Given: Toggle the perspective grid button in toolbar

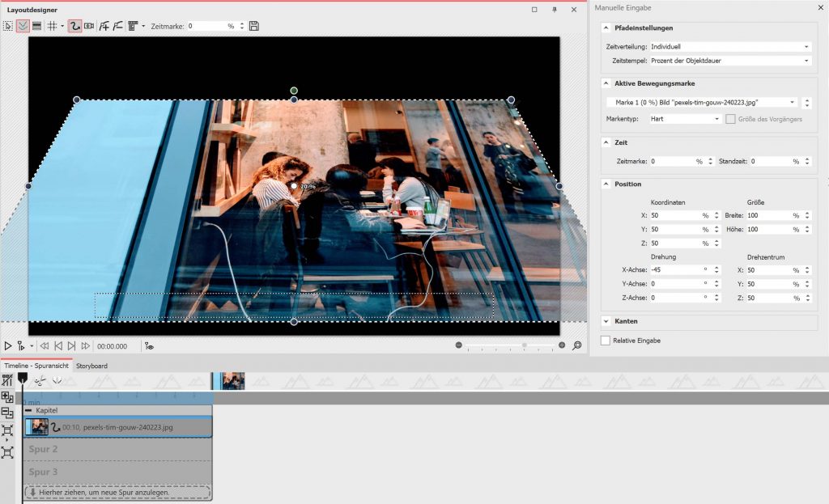Looking at the screenshot, I should coord(23,26).
